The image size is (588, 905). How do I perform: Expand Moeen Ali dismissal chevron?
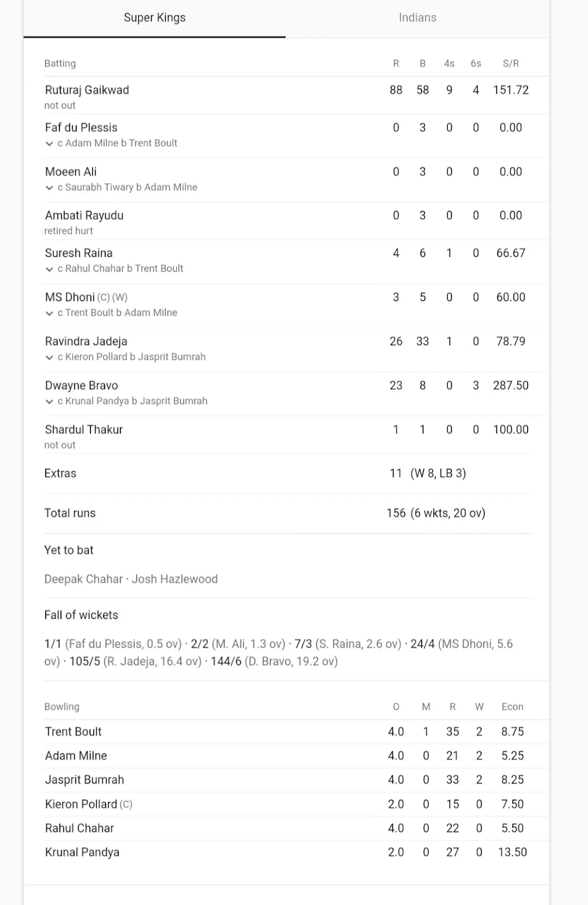click(49, 188)
